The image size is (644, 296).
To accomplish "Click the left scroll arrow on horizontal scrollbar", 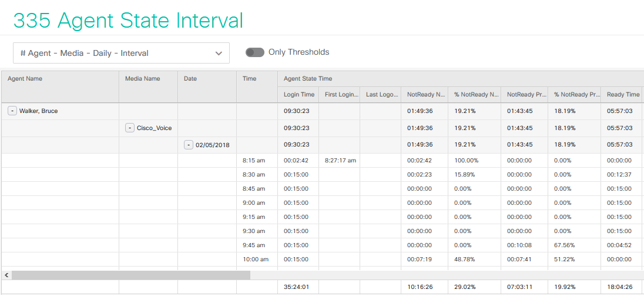I will pos(6,275).
